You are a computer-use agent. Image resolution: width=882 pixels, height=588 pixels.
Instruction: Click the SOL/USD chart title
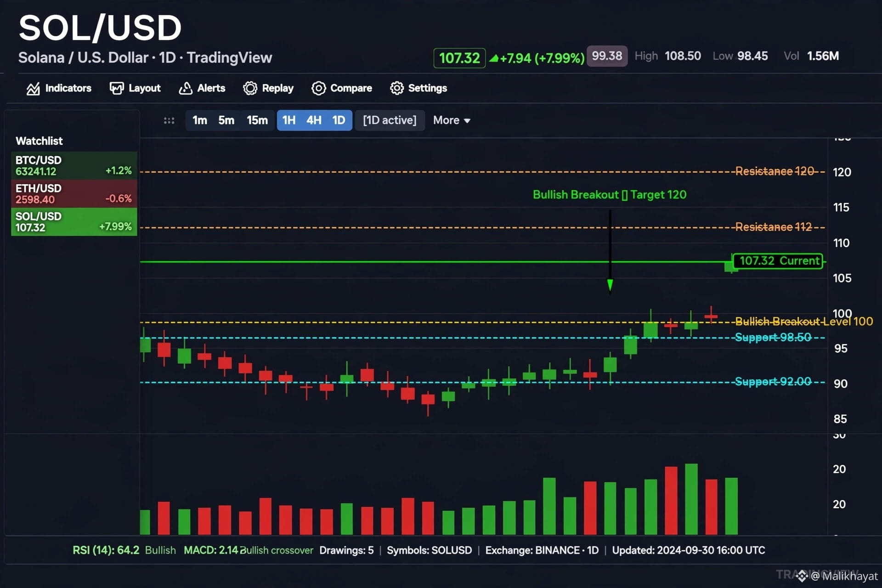pyautogui.click(x=100, y=28)
